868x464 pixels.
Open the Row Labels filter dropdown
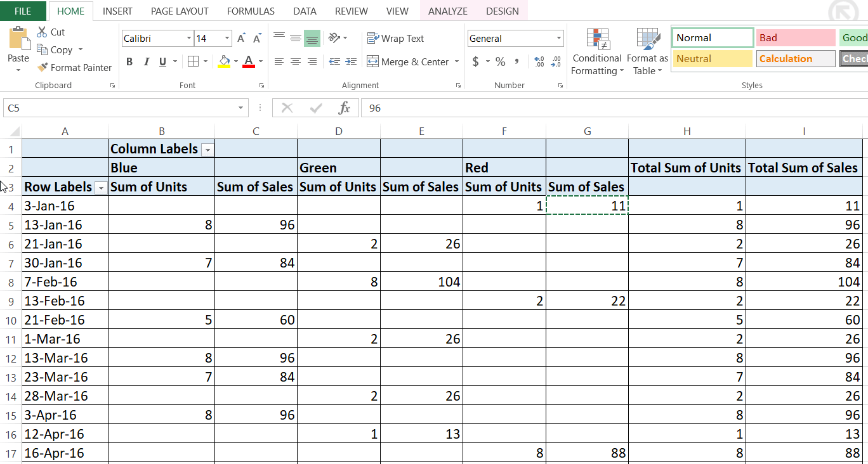click(100, 188)
